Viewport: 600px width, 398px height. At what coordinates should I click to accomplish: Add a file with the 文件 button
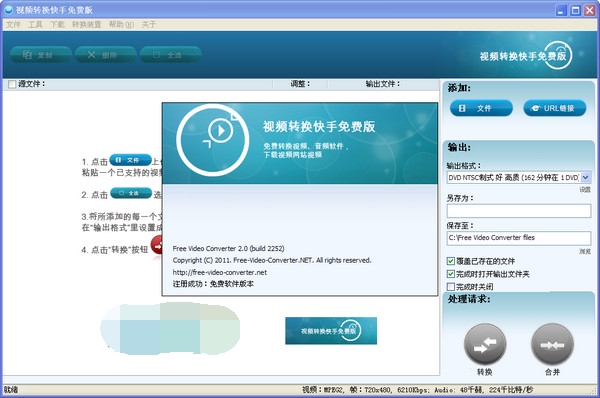481,108
